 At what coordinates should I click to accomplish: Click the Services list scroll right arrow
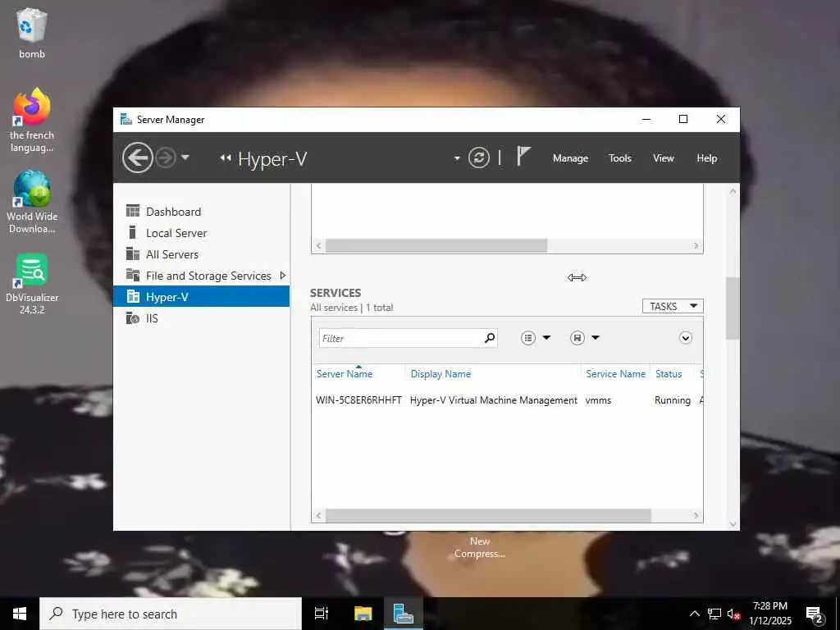[696, 515]
